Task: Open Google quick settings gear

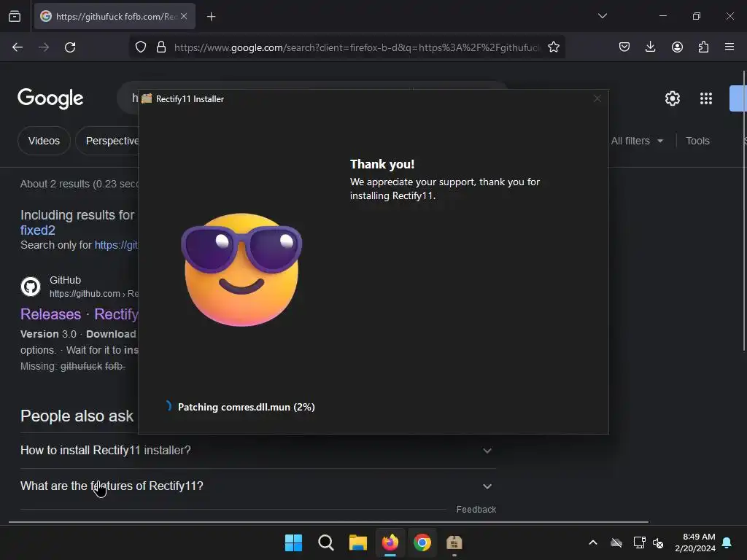Action: pyautogui.click(x=672, y=98)
